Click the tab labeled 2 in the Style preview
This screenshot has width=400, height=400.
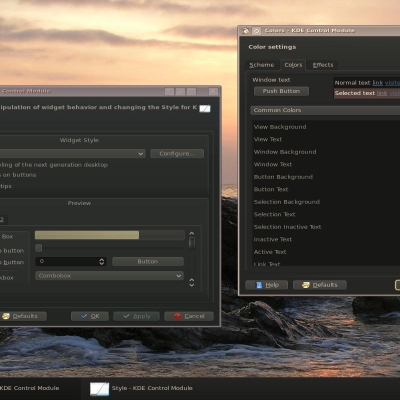(3, 220)
